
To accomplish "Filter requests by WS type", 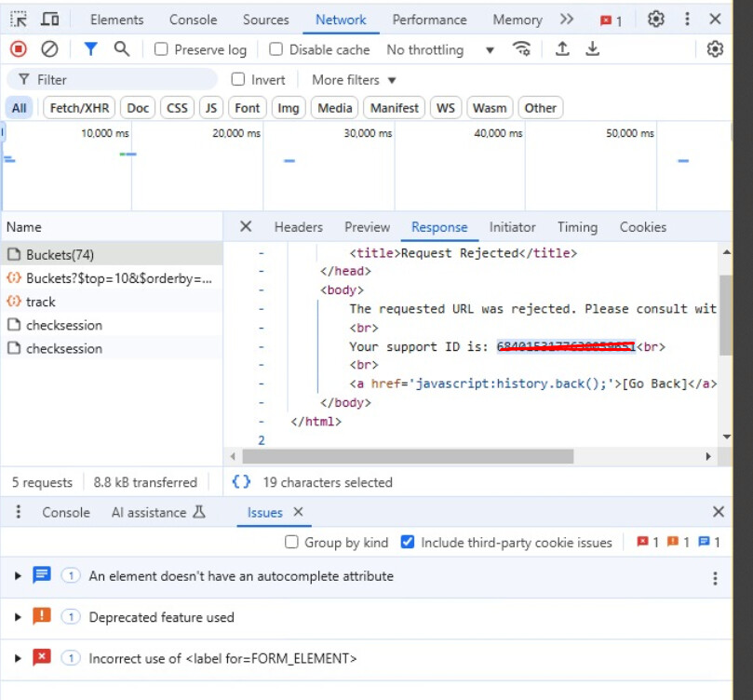I will [x=446, y=108].
